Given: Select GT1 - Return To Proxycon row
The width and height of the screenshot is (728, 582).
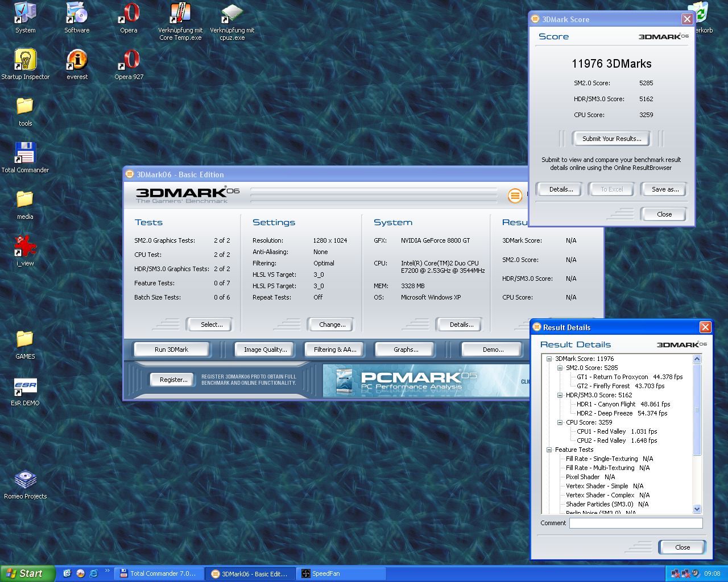Looking at the screenshot, I should [x=630, y=377].
